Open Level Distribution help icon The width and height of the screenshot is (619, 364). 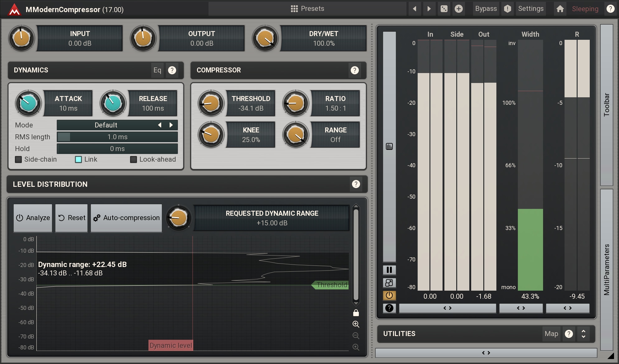tap(356, 184)
